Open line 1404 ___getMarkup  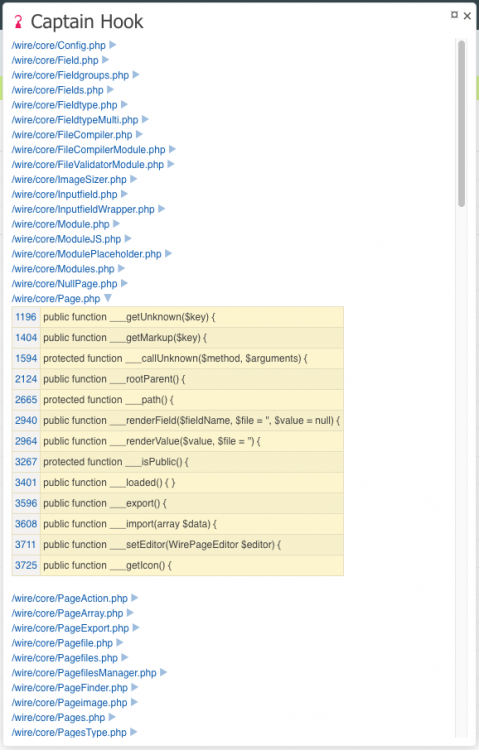click(x=26, y=337)
